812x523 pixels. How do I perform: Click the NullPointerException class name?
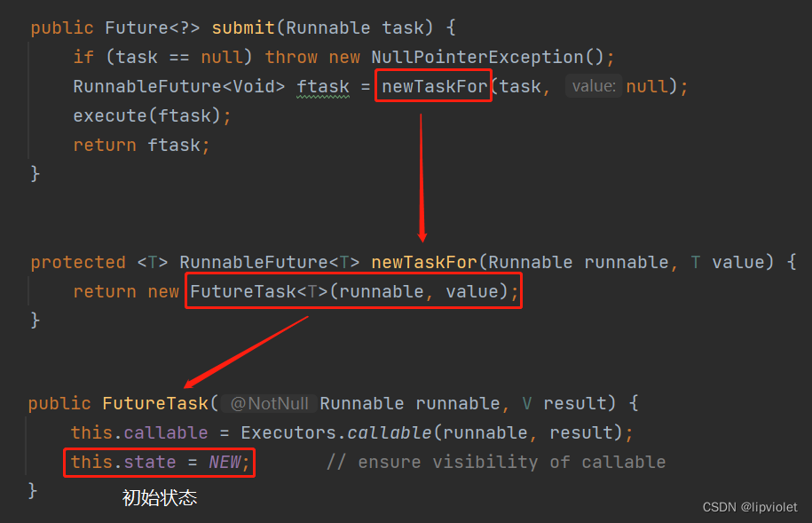(x=477, y=57)
